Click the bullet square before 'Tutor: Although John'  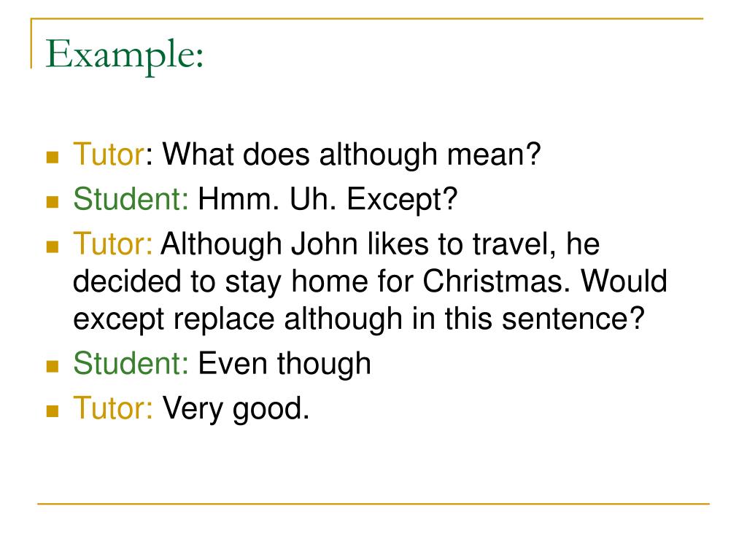pyautogui.click(x=53, y=246)
